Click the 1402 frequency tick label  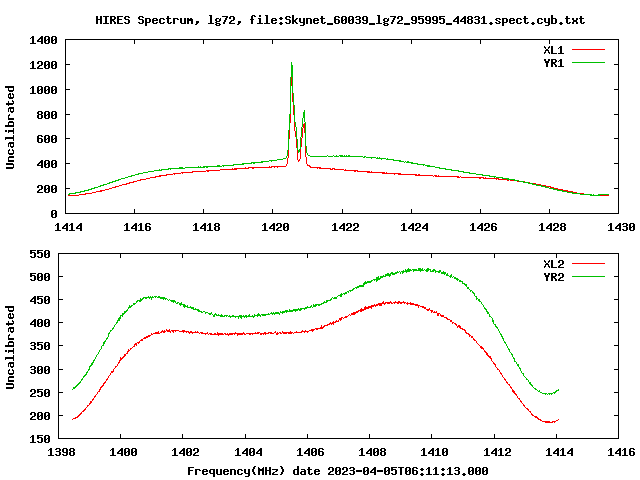pyautogui.click(x=185, y=452)
